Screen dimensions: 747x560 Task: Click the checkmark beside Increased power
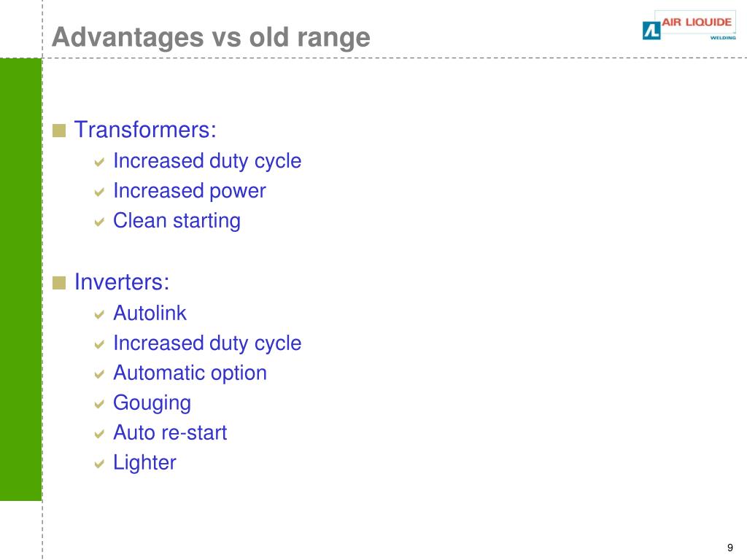click(x=99, y=192)
